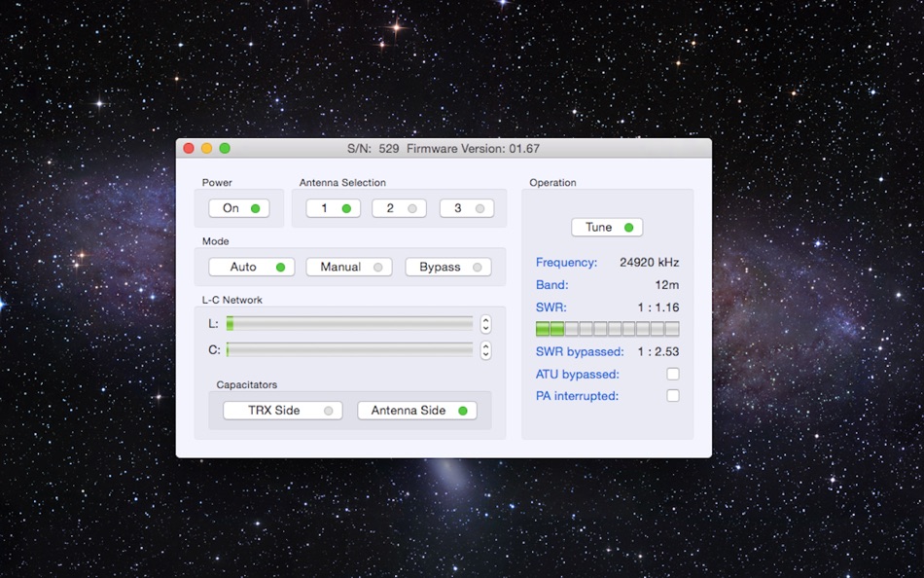Click the SWR bar graph meter

point(608,329)
